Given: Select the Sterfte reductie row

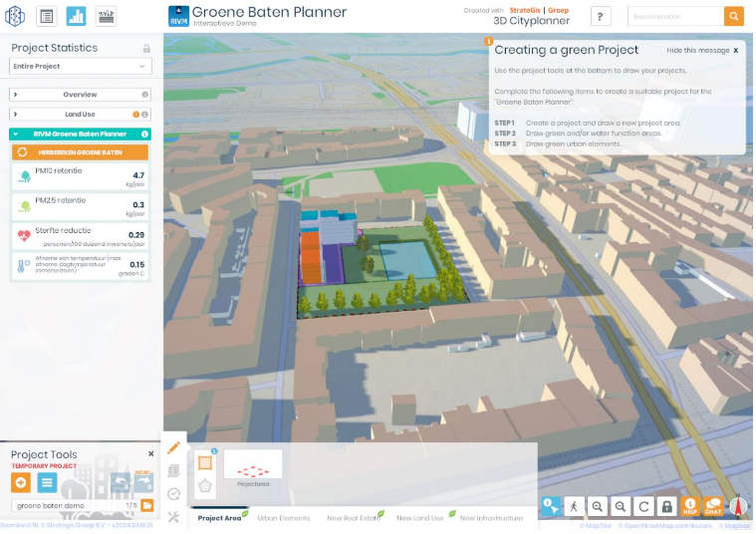Looking at the screenshot, I should click(80, 236).
